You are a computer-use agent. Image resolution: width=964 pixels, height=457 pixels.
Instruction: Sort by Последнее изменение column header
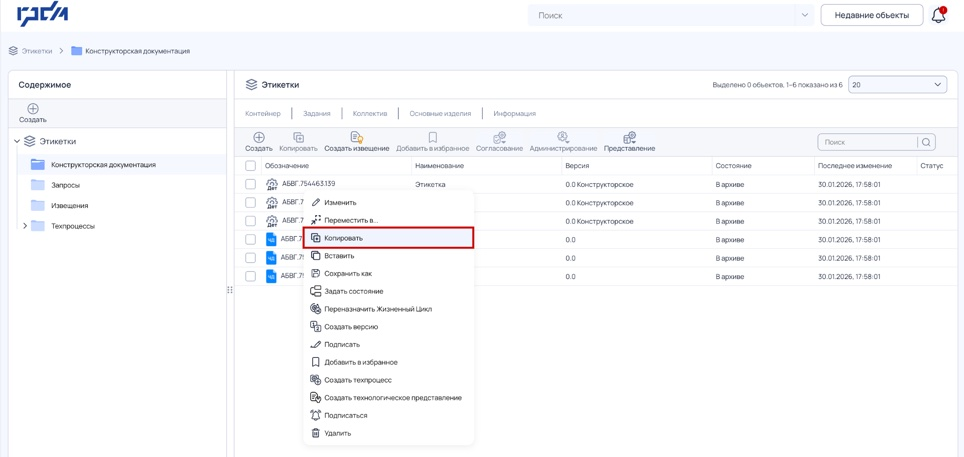[x=855, y=166]
